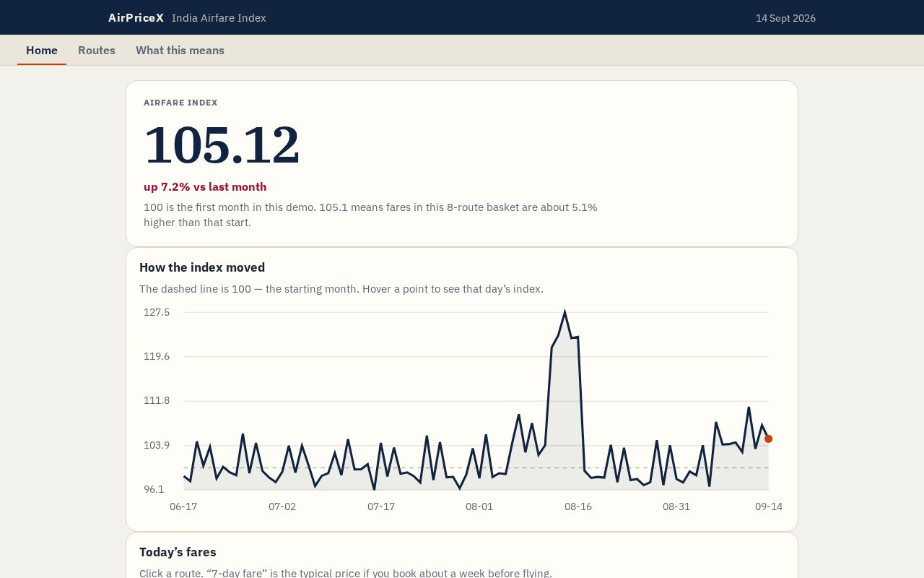Click the 111.8 y-axis label
Image resolution: width=924 pixels, height=578 pixels.
click(157, 400)
